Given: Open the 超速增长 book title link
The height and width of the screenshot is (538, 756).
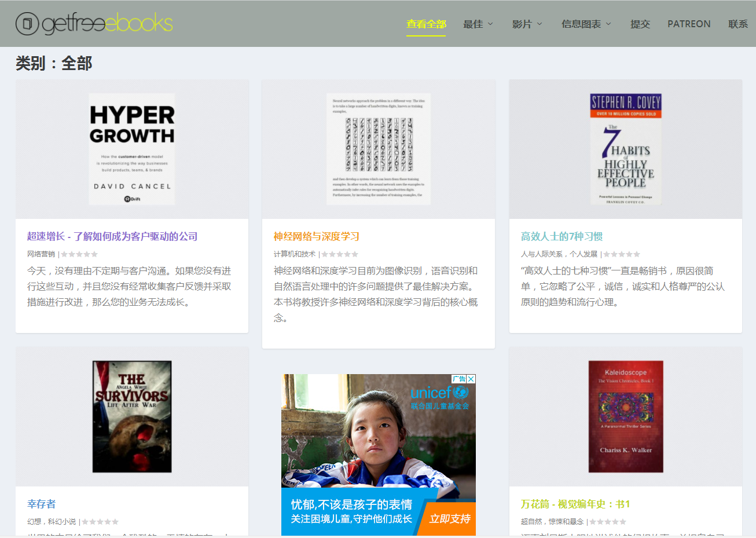Looking at the screenshot, I should coord(112,236).
